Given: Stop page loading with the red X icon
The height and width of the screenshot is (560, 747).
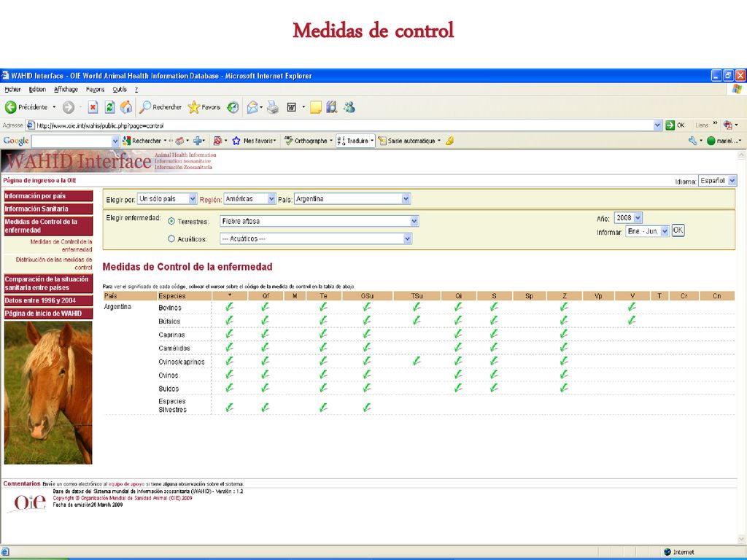Looking at the screenshot, I should tap(93, 108).
